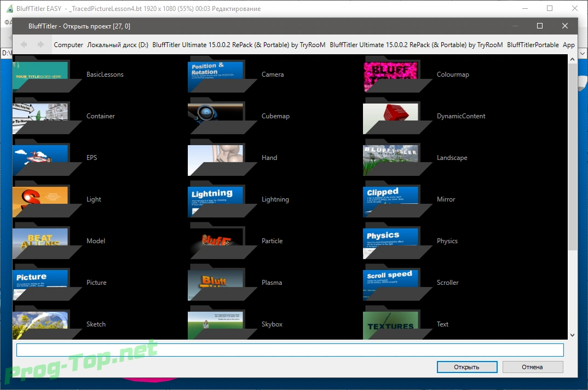Open the Colourmap folder icon
Image resolution: width=588 pixels, height=390 pixels.
click(x=397, y=74)
